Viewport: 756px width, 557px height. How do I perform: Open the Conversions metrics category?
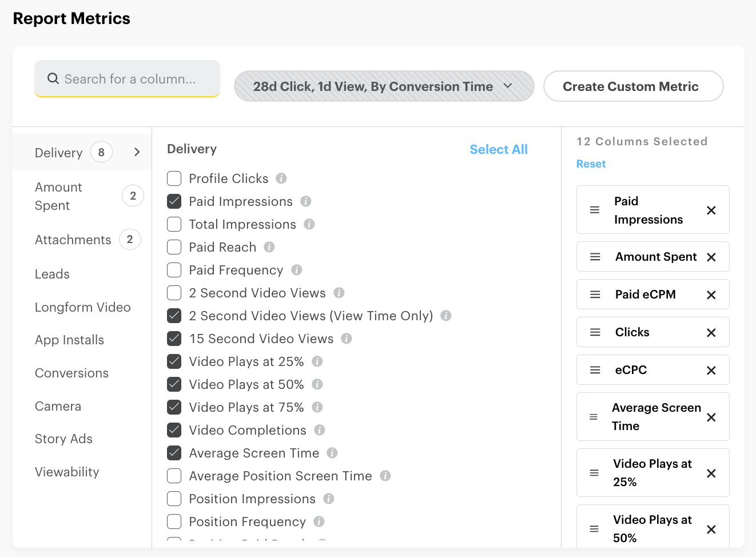click(71, 373)
